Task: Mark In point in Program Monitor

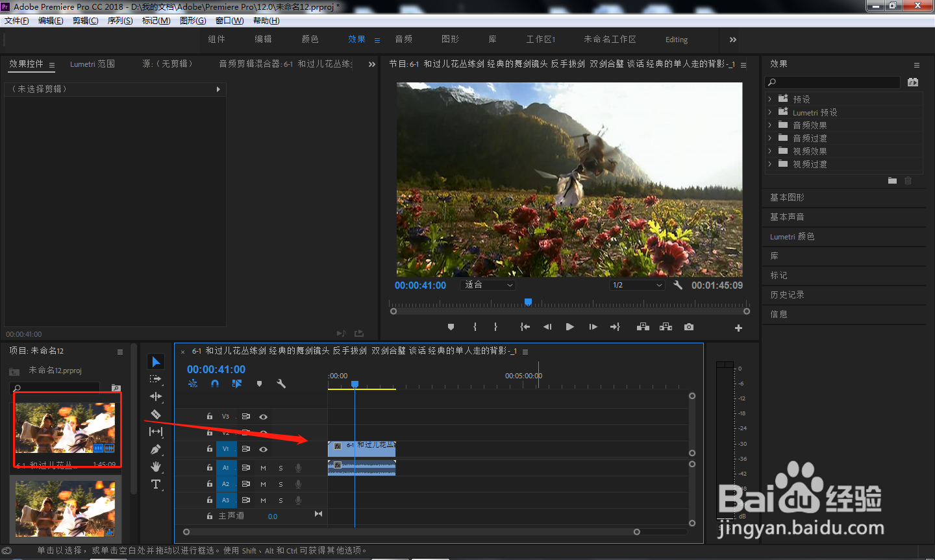Action: tap(475, 327)
